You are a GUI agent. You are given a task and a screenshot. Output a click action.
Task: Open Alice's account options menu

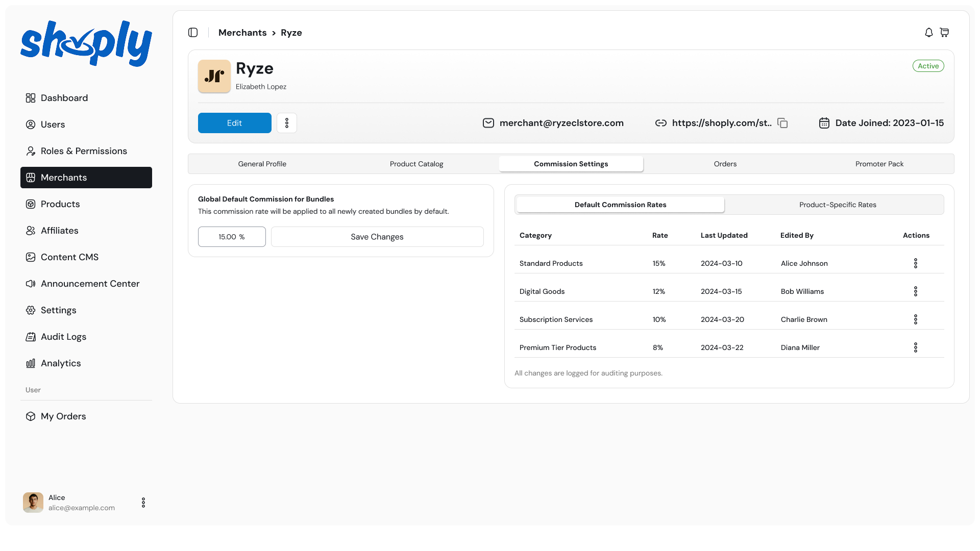click(143, 503)
